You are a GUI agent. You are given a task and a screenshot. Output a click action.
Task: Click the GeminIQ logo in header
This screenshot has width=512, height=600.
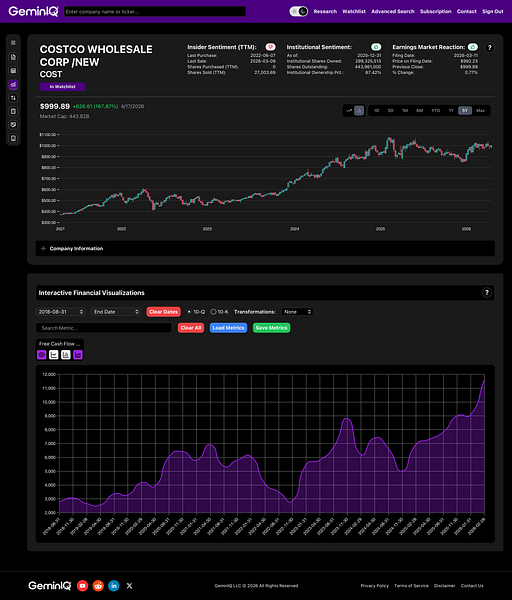click(x=33, y=11)
